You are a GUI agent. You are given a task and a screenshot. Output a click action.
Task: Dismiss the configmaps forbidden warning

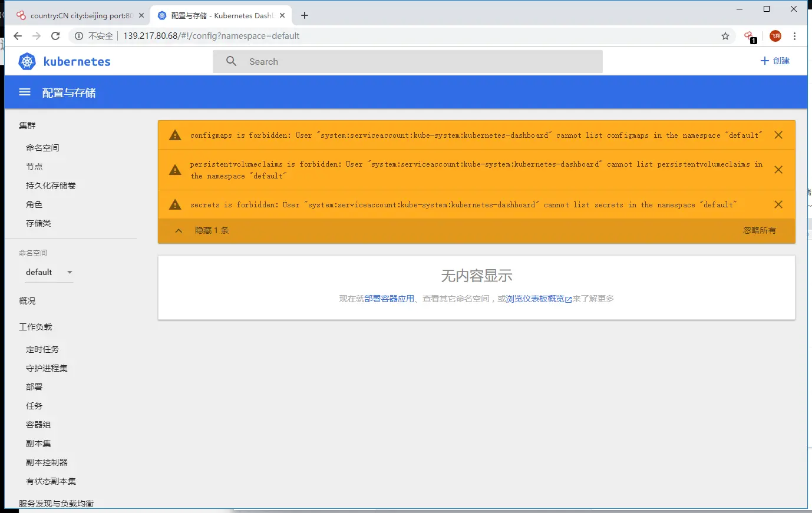coord(778,135)
